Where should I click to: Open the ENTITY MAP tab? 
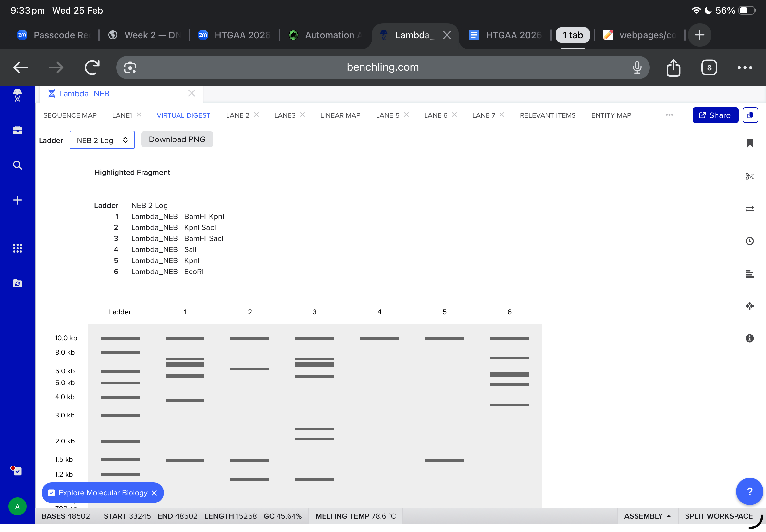point(611,115)
